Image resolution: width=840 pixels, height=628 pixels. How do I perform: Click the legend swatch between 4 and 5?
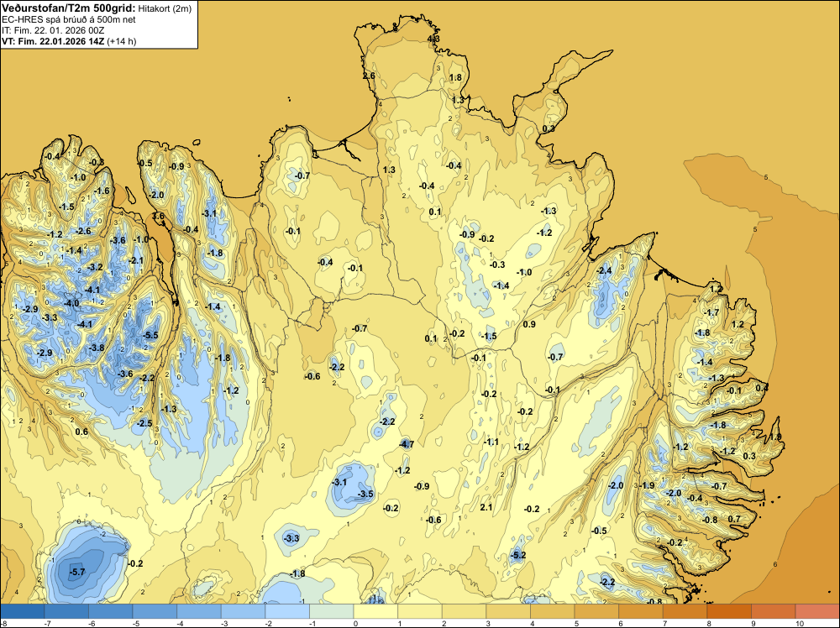pyautogui.click(x=553, y=611)
